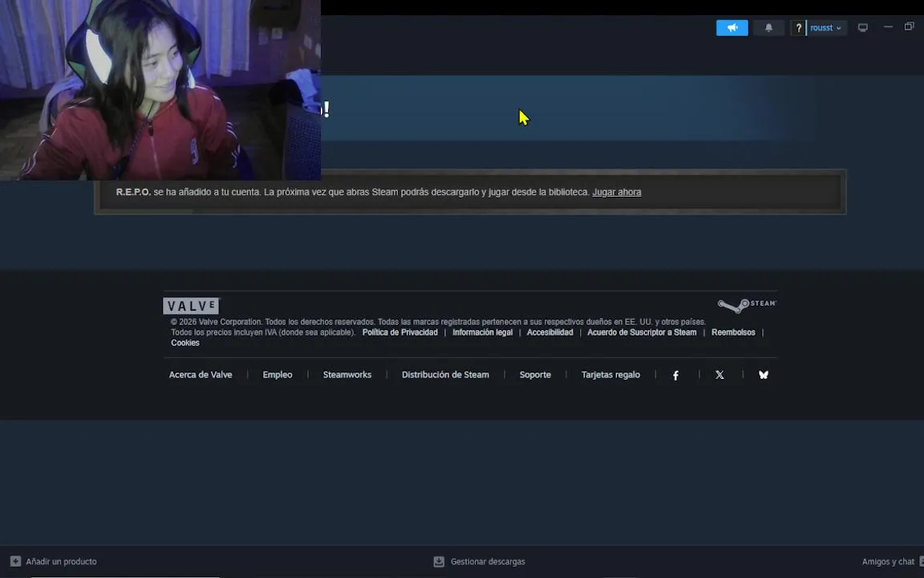Open Steam help question mark
Screen dimensions: 924x578
tap(799, 28)
